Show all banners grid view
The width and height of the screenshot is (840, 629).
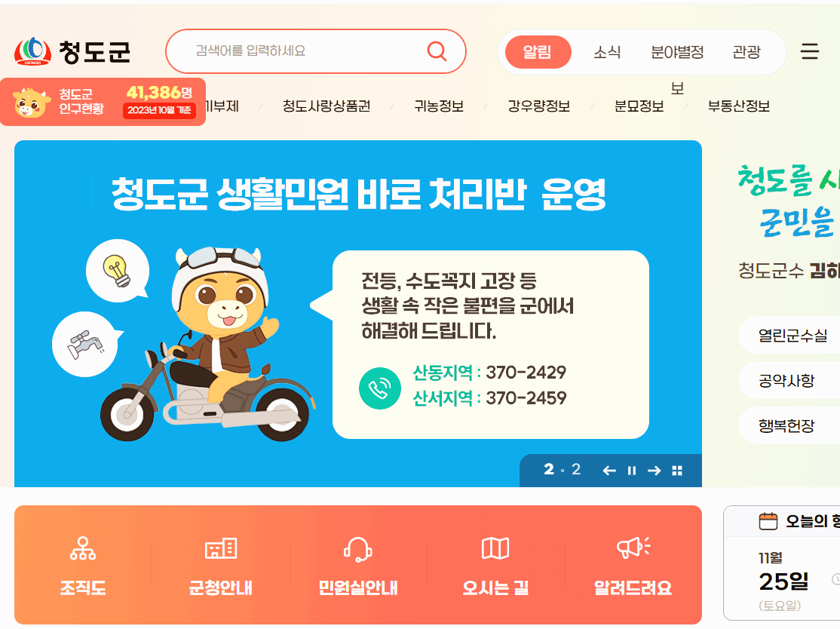pos(677,471)
